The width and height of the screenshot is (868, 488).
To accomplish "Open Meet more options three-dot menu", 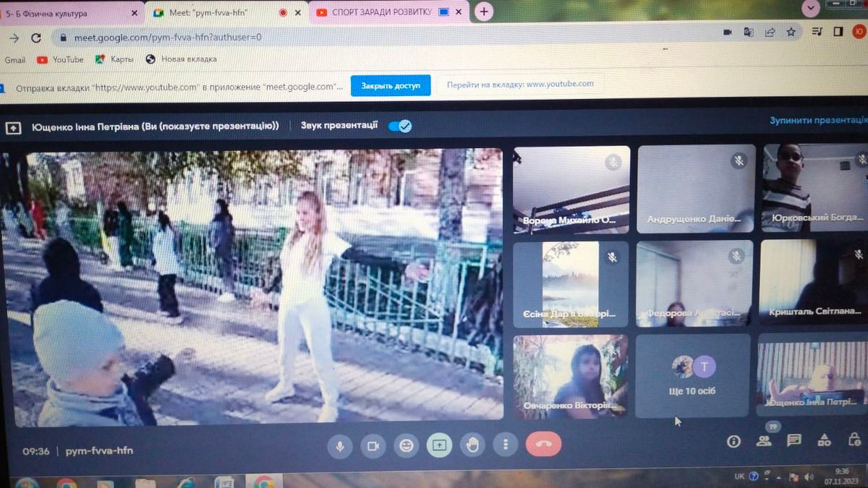I will coord(506,445).
